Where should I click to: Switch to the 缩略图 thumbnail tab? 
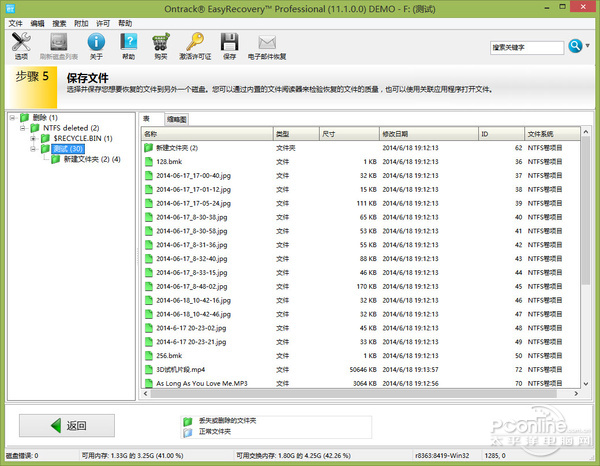pyautogui.click(x=177, y=119)
